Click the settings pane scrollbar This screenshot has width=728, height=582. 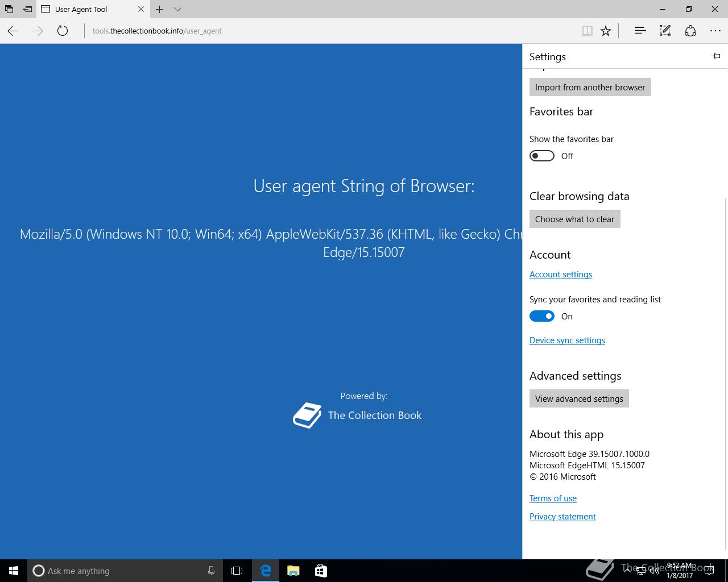pyautogui.click(x=725, y=374)
